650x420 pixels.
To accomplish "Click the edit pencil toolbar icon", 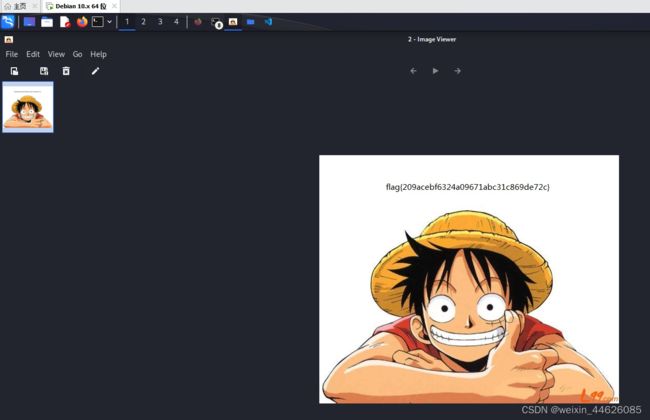I will (x=95, y=71).
